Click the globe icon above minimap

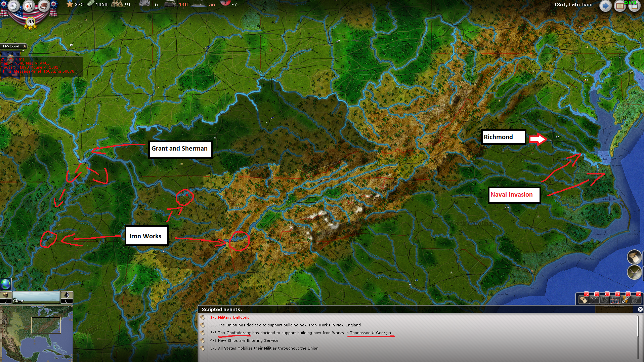pos(6,284)
